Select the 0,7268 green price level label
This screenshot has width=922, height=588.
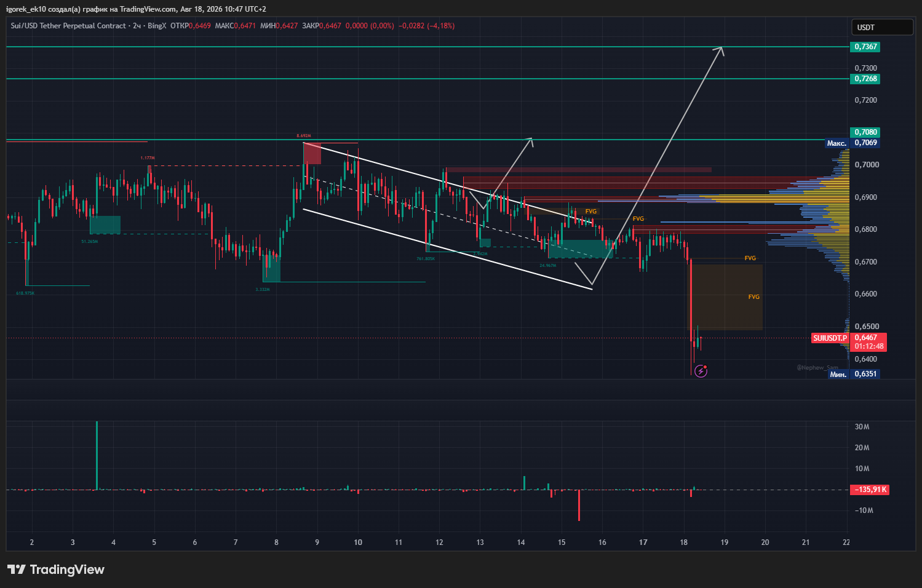[x=865, y=79]
